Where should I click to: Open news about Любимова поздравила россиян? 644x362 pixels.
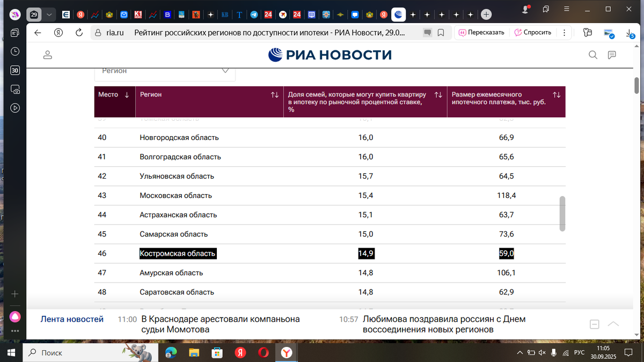click(x=444, y=324)
